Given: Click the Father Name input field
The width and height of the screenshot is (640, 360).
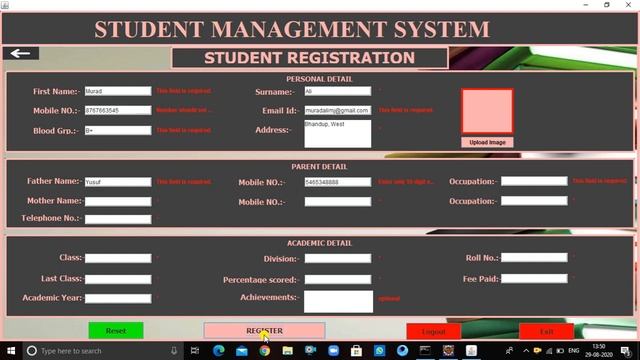Looking at the screenshot, I should pyautogui.click(x=118, y=182).
